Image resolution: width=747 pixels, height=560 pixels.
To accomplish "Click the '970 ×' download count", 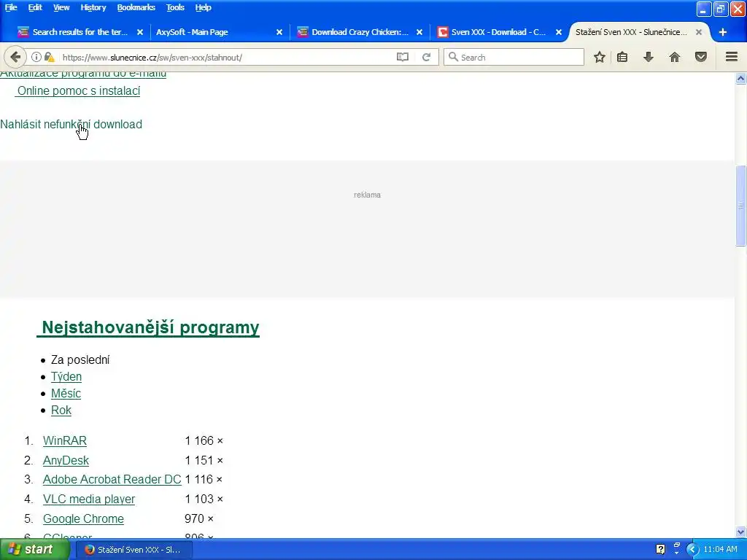I will click(x=199, y=518).
